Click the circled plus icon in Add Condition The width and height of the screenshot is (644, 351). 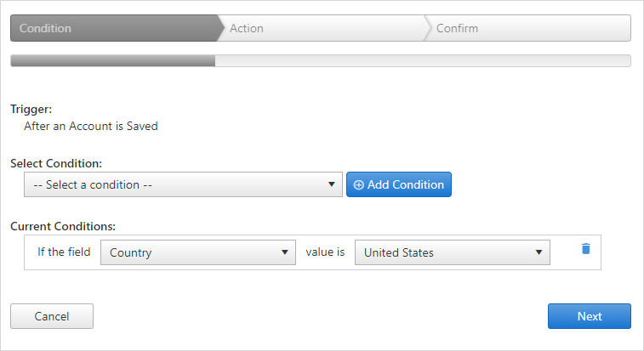pyautogui.click(x=358, y=185)
